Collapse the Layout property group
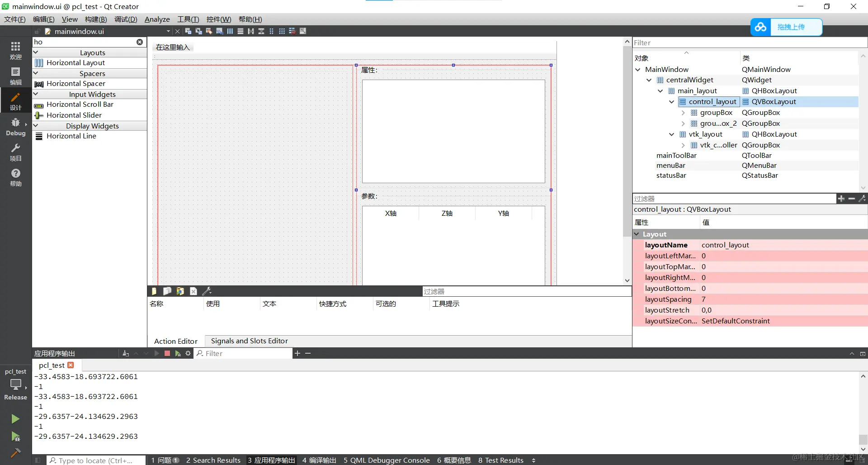The image size is (868, 465). 637,234
